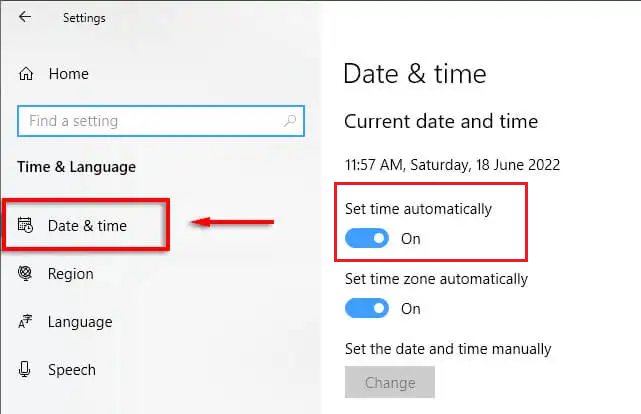
Task: Click the back arrow icon
Action: (25, 17)
